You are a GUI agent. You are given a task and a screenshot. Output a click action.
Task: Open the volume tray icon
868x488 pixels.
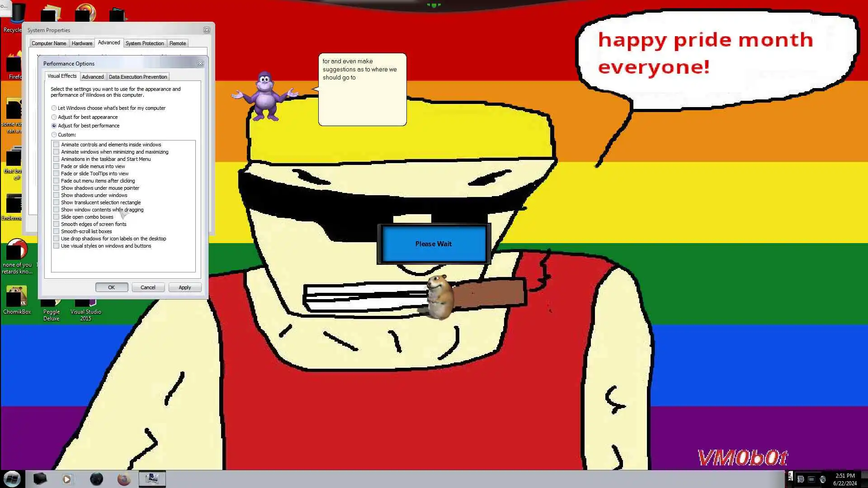[823, 479]
